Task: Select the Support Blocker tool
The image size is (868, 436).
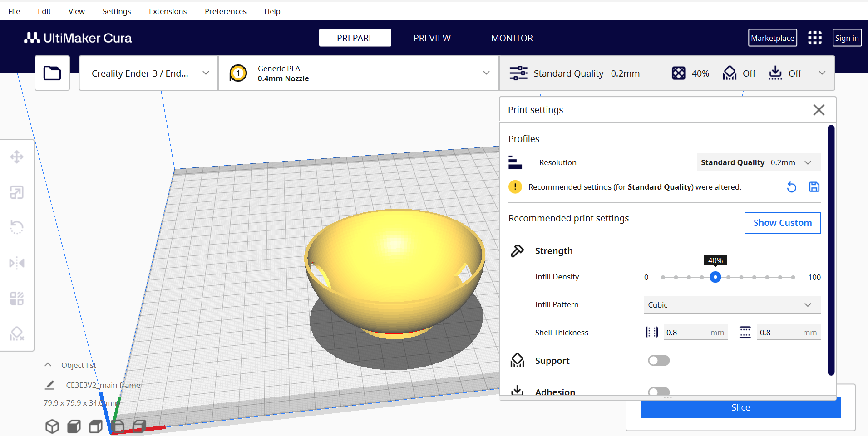Action: [17, 333]
